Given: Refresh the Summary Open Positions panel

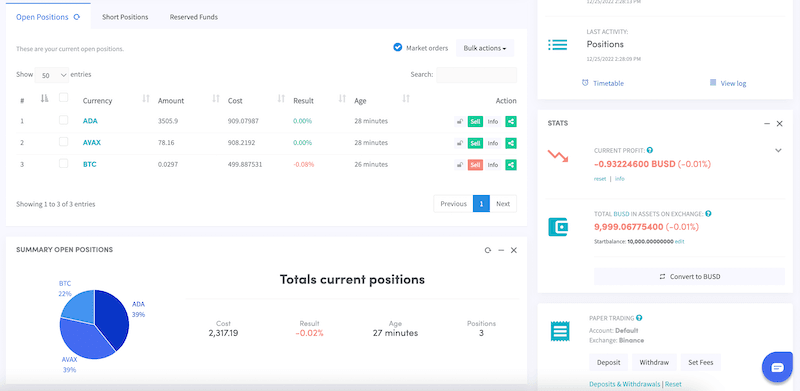Looking at the screenshot, I should 488,250.
